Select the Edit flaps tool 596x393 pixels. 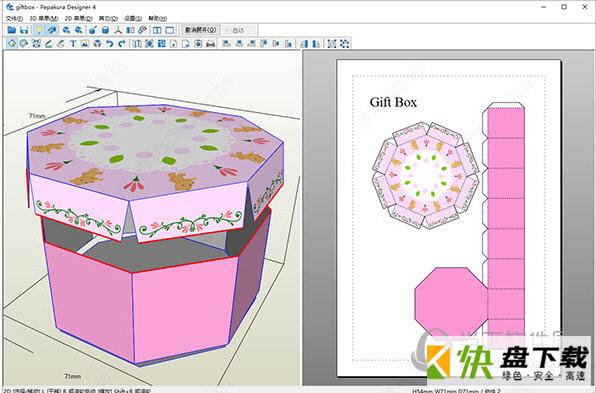pyautogui.click(x=60, y=43)
